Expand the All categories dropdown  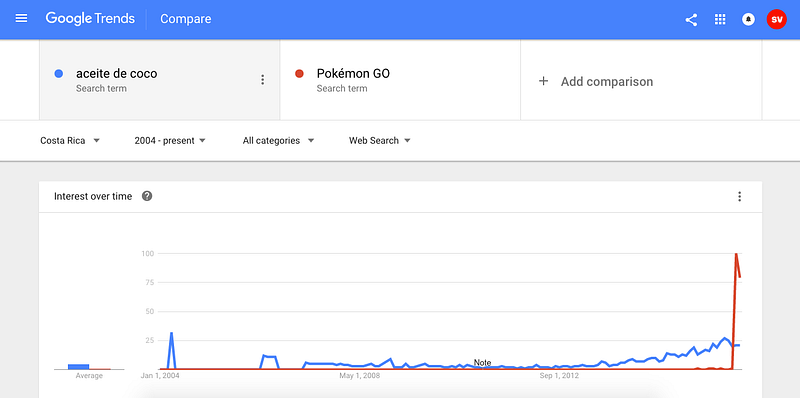tap(278, 141)
